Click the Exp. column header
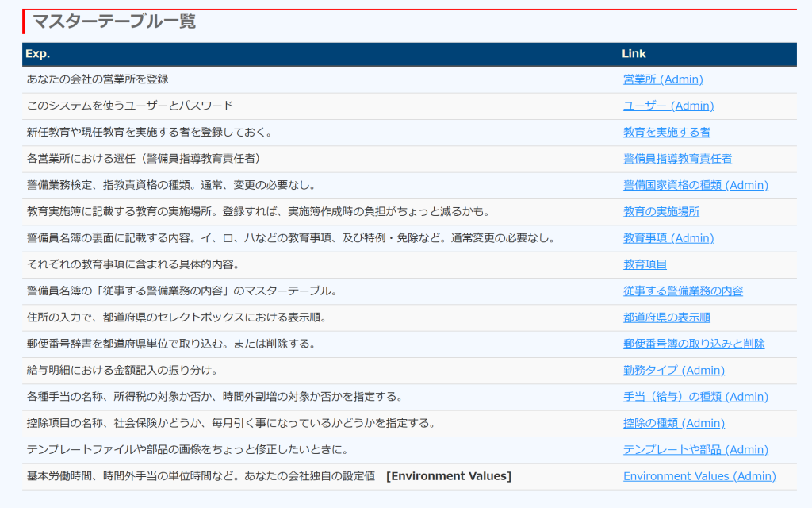The height and width of the screenshot is (508, 812). pos(38,54)
